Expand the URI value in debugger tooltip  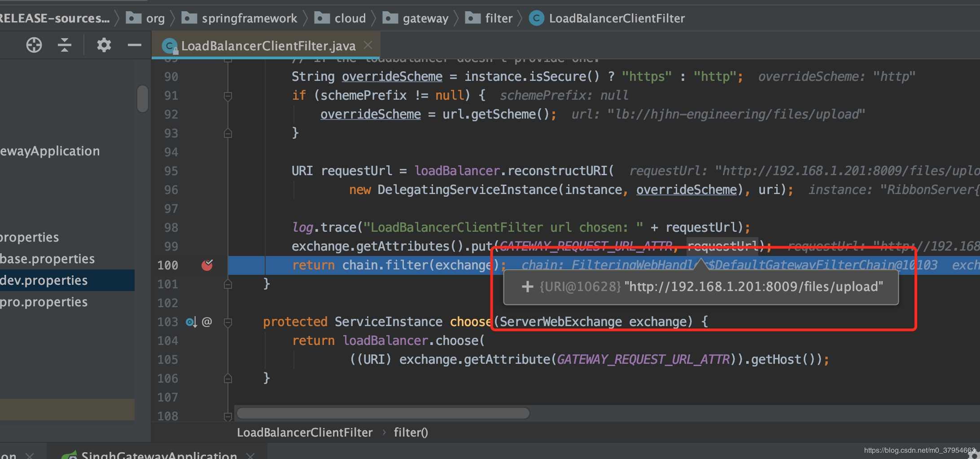pyautogui.click(x=527, y=287)
